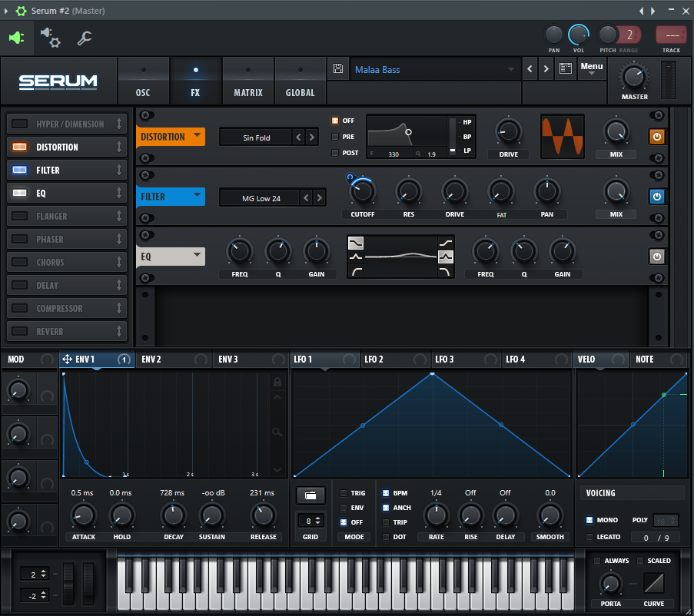Go to previous preset with left arrow

(x=530, y=69)
